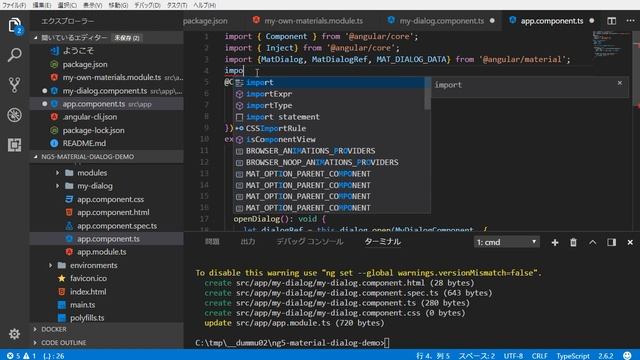Open the 1: cmd terminal dropdown
Screen dimensions: 640x360
pos(507,242)
